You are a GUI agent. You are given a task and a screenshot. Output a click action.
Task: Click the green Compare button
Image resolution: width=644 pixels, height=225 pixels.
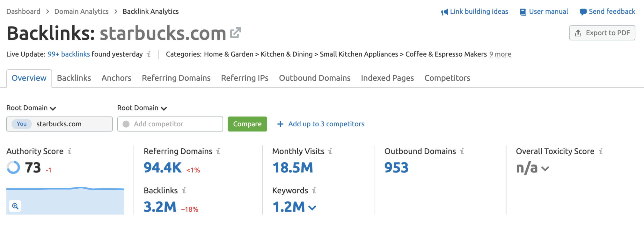pos(247,124)
